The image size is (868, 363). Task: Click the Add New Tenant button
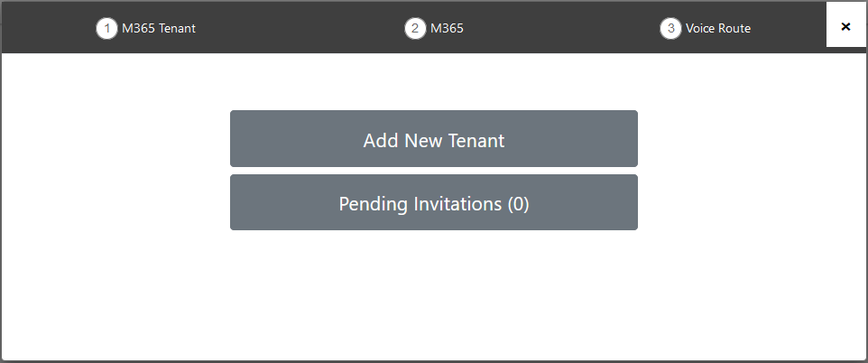(434, 138)
